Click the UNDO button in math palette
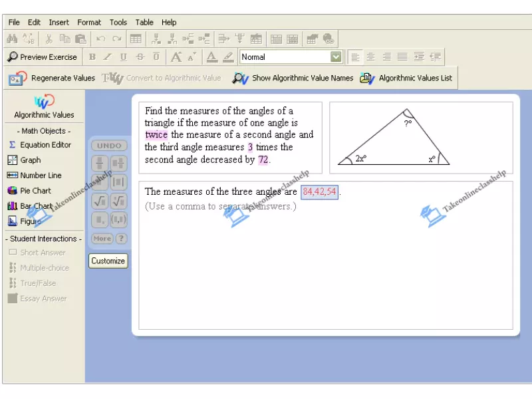 109,146
